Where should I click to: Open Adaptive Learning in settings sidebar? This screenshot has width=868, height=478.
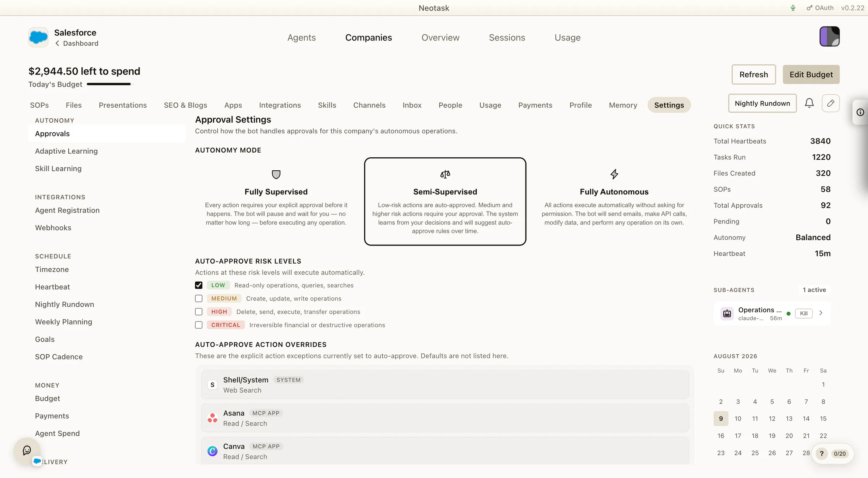tap(66, 151)
